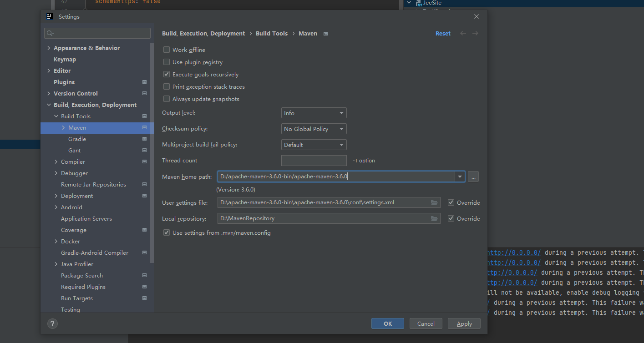Click project icon next to Gradle-Android Compiler
This screenshot has height=343, width=644.
(144, 253)
